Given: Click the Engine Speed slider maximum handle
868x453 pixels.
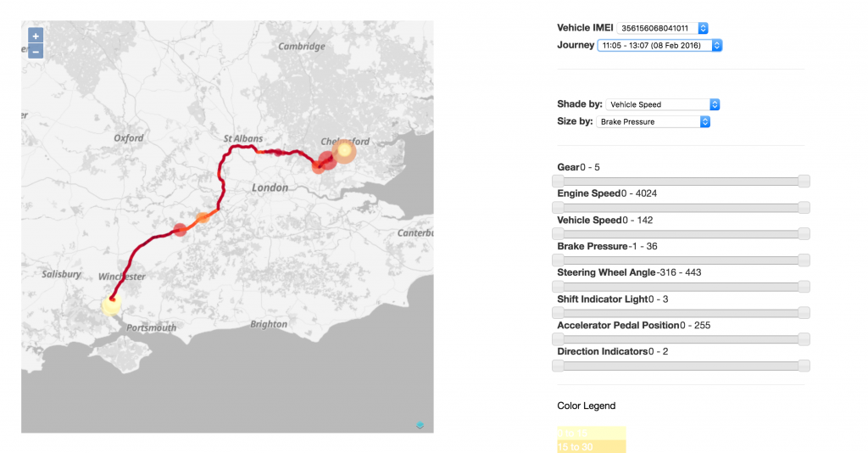Looking at the screenshot, I should tap(804, 207).
